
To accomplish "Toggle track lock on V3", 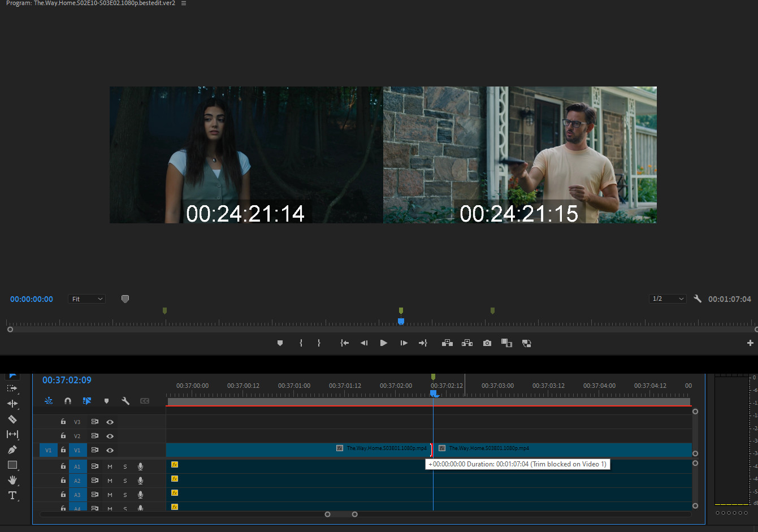I will click(63, 422).
